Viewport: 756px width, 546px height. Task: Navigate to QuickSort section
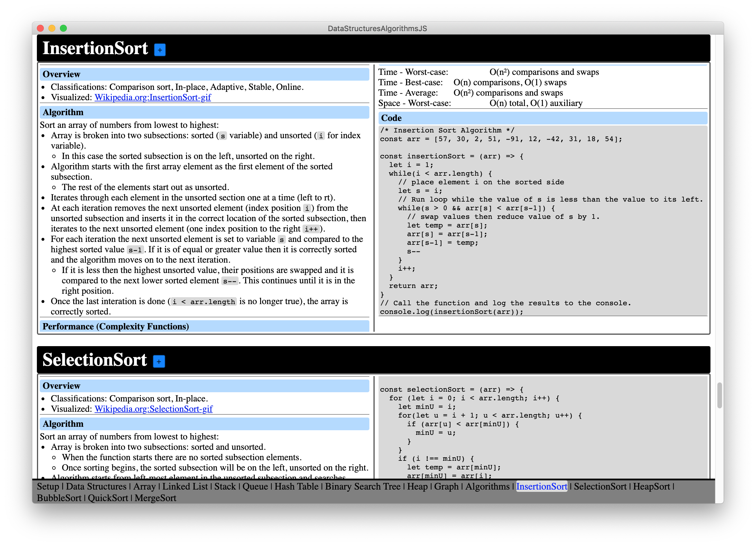[x=108, y=498]
